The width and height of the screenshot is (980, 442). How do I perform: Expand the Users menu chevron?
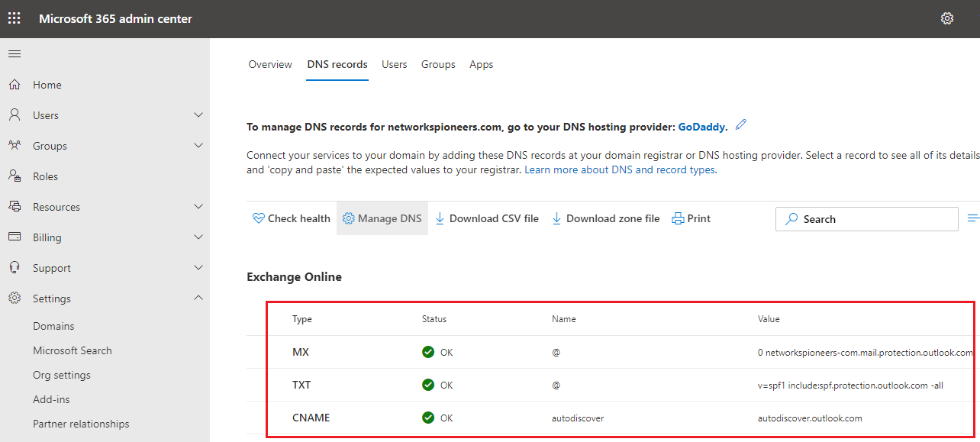[198, 115]
